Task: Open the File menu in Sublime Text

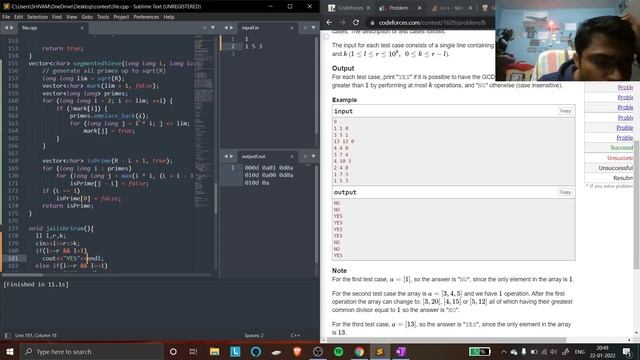Action: [x=6, y=17]
